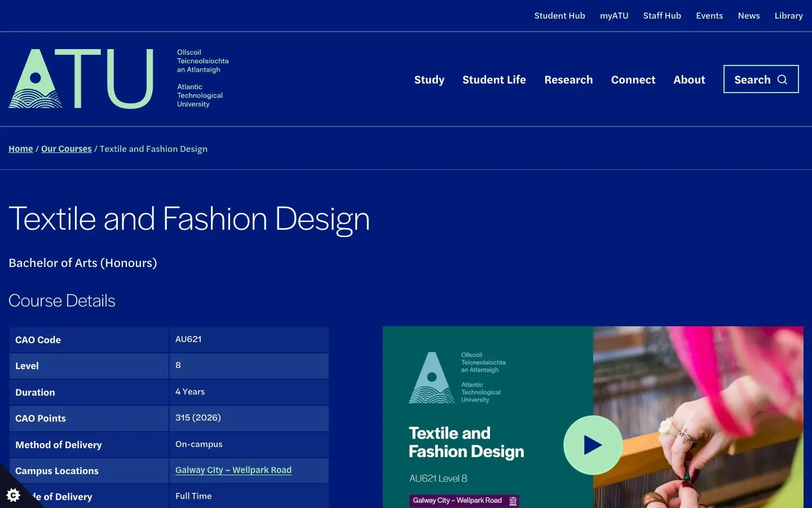
Task: Open Galway City – Wellpark Road campus link
Action: click(x=233, y=470)
